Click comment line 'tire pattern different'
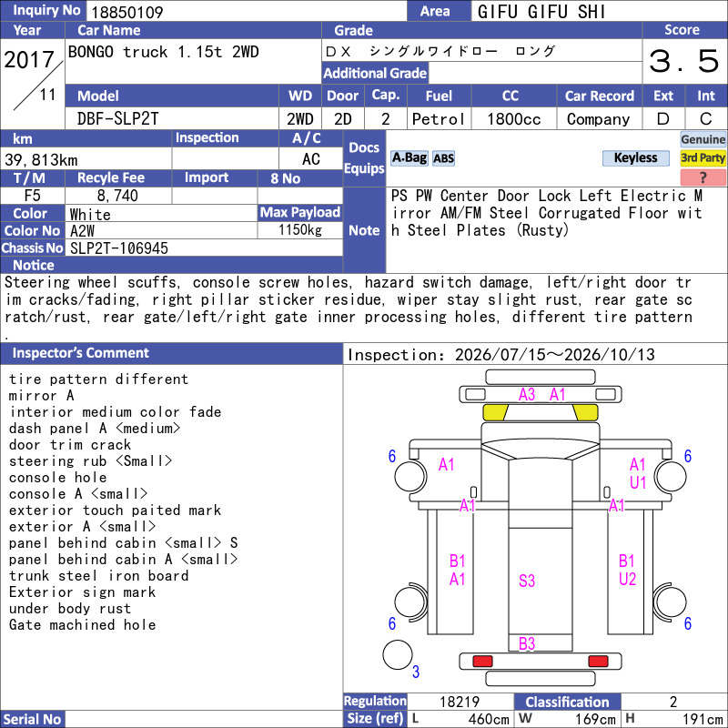Image resolution: width=728 pixels, height=728 pixels. pyautogui.click(x=98, y=379)
